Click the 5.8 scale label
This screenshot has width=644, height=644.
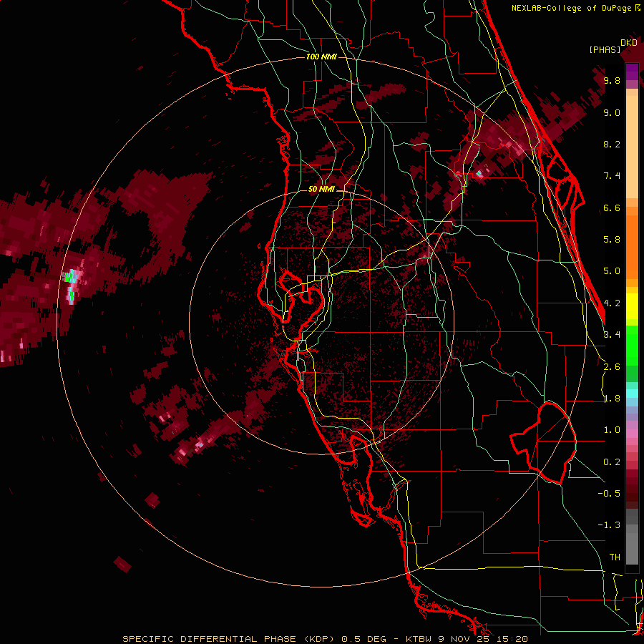pos(612,240)
